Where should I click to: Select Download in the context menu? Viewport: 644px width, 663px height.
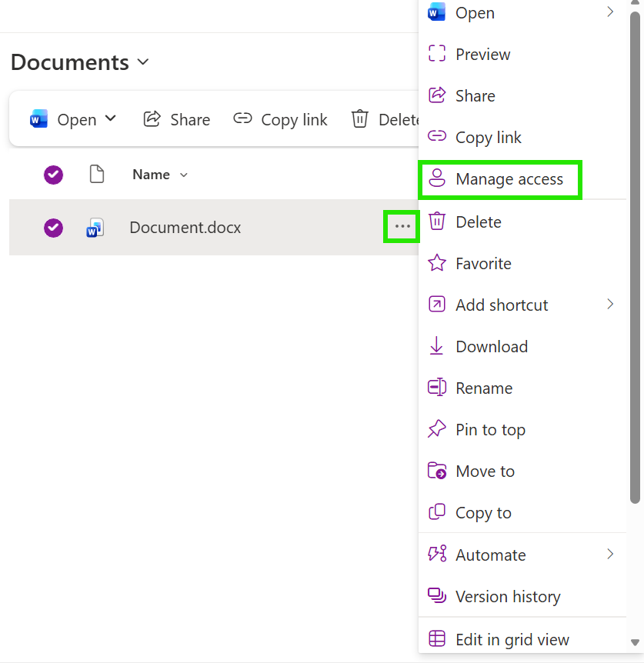(x=522, y=346)
